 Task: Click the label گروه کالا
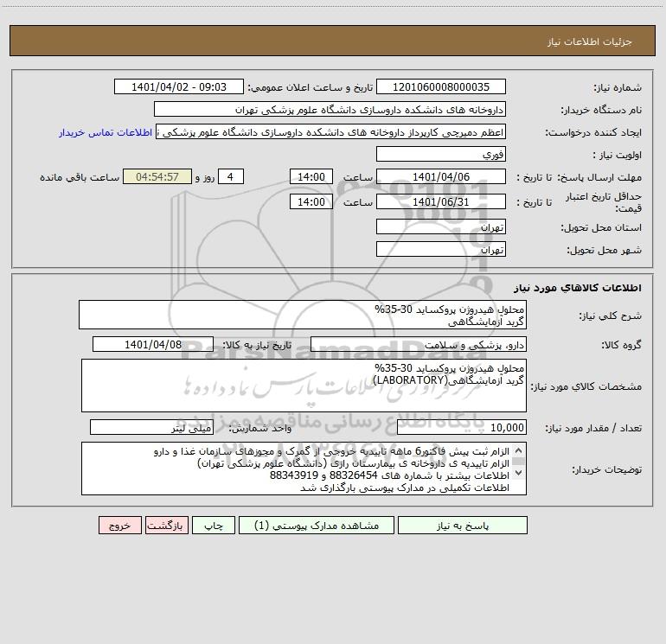(622, 345)
